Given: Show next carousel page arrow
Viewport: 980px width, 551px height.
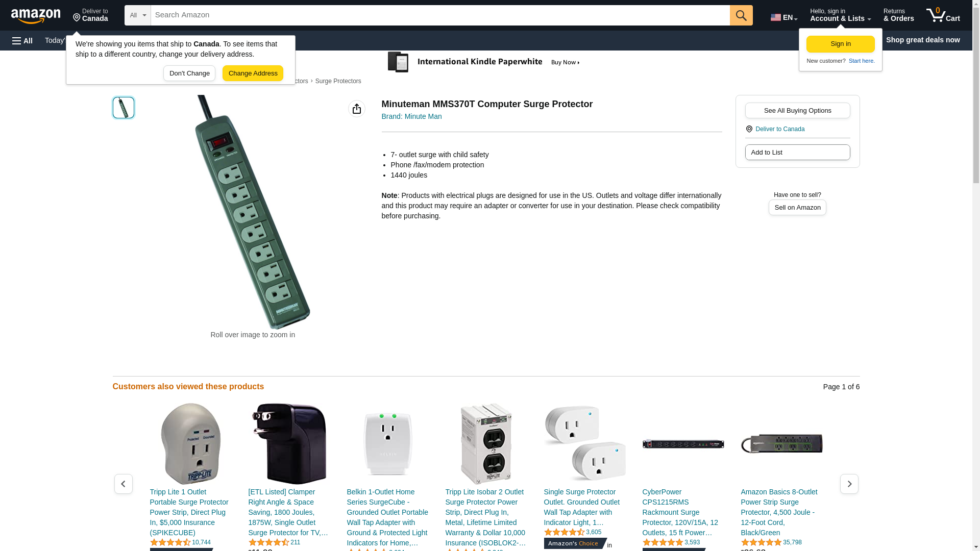Looking at the screenshot, I should click(849, 484).
